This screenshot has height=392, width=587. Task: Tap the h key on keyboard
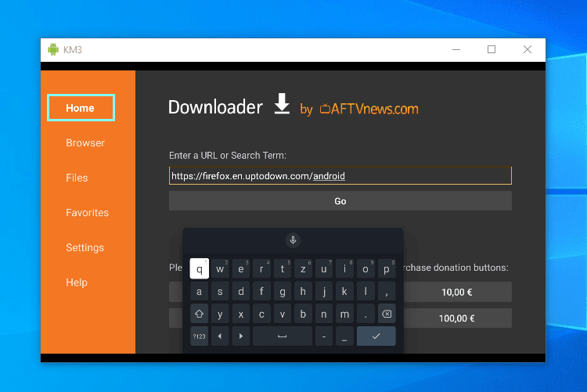tap(303, 291)
